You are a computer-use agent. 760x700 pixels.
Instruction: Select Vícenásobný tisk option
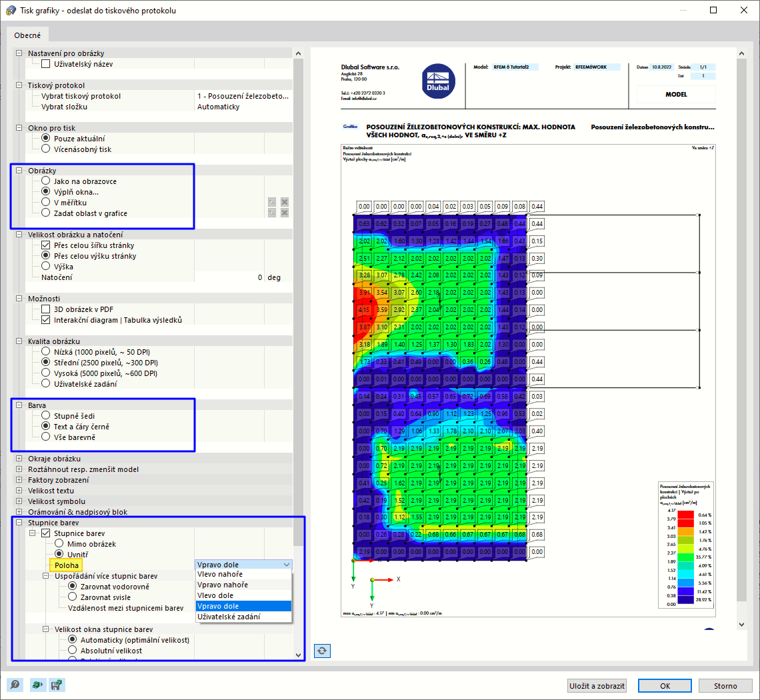point(45,149)
